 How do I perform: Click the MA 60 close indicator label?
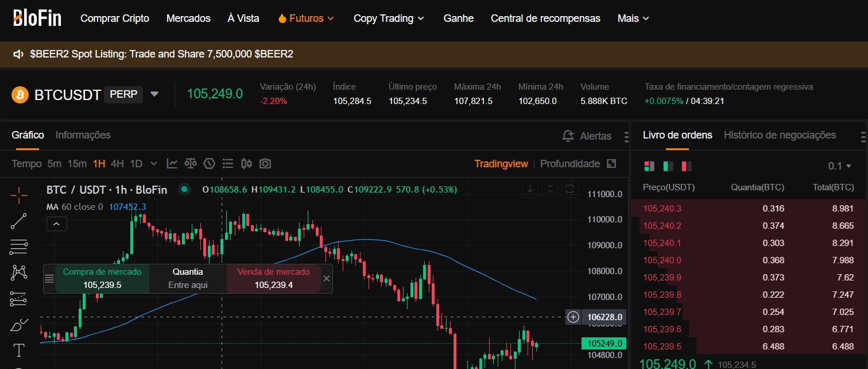click(x=75, y=207)
